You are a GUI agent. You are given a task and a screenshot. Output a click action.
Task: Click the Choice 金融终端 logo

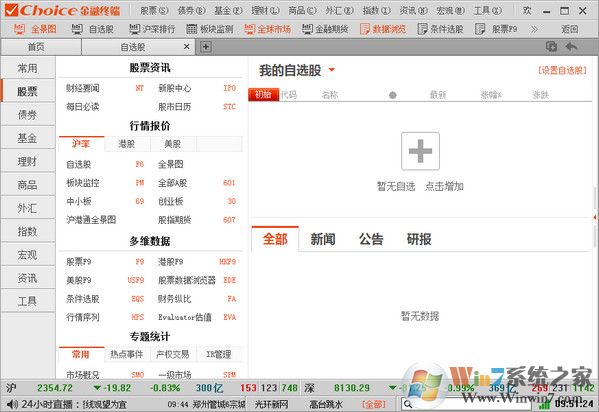63,10
